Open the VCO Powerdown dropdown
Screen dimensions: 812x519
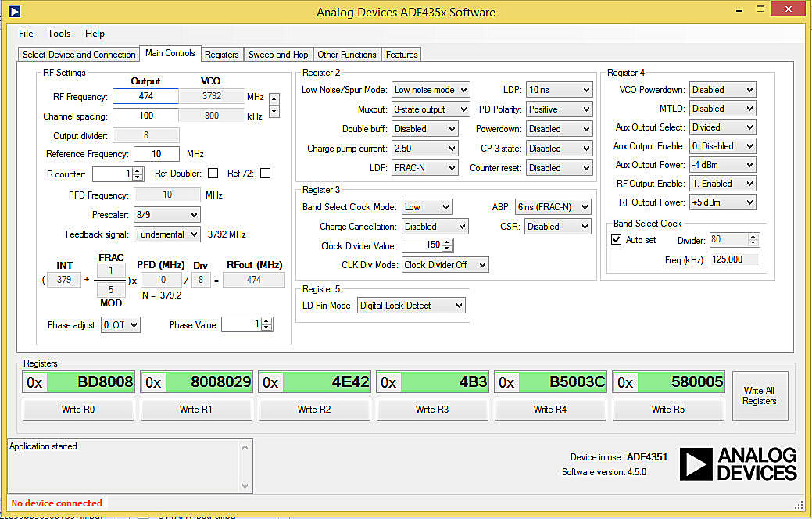[722, 90]
